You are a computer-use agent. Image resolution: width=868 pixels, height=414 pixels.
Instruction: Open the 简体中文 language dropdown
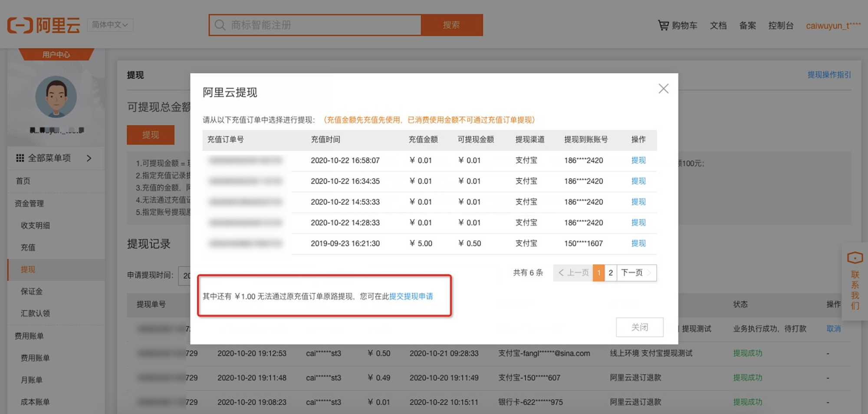[x=110, y=25]
